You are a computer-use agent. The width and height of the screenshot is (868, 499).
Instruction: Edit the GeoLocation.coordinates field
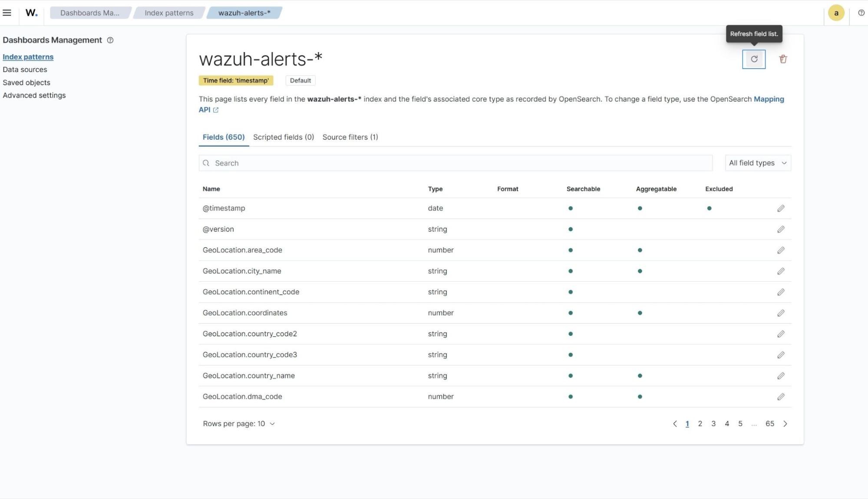coord(781,313)
